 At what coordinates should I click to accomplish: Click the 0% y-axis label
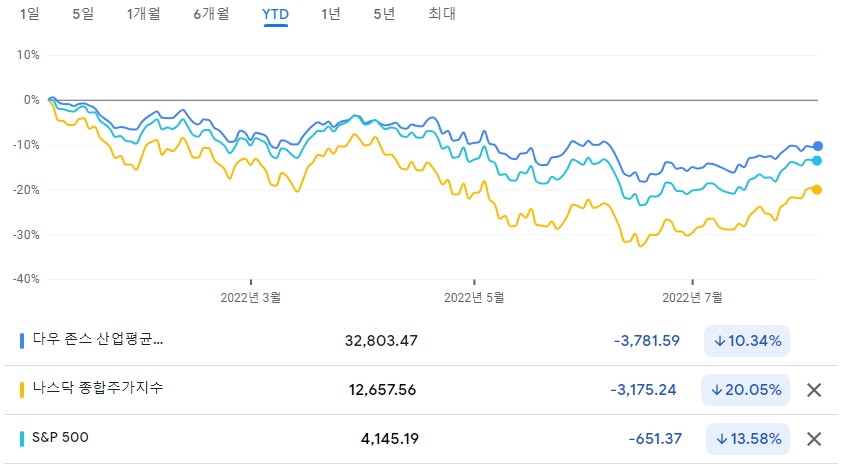coord(31,100)
